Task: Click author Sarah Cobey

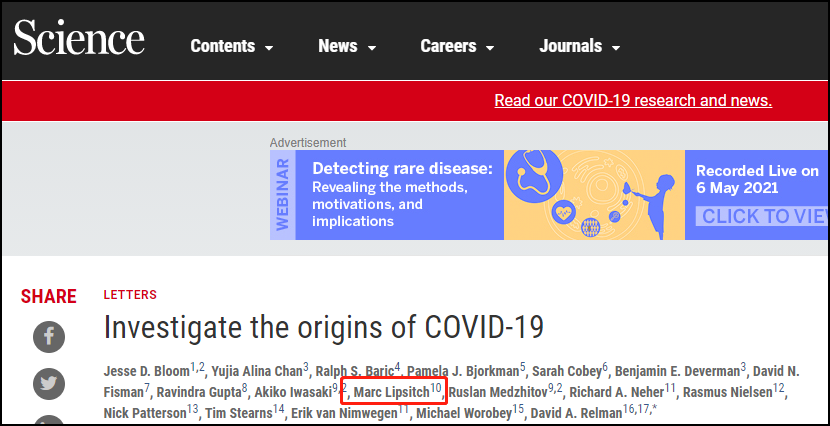Action: [x=566, y=371]
